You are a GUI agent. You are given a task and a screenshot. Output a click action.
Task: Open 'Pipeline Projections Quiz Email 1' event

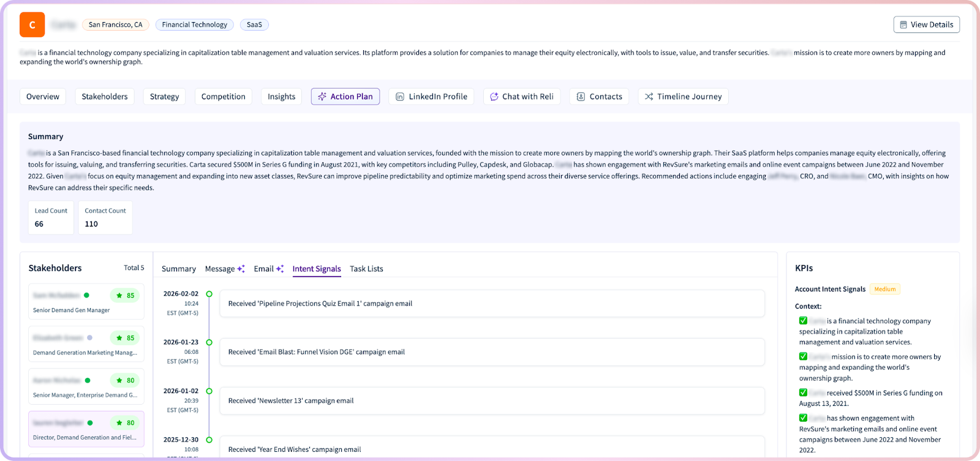[x=492, y=304]
